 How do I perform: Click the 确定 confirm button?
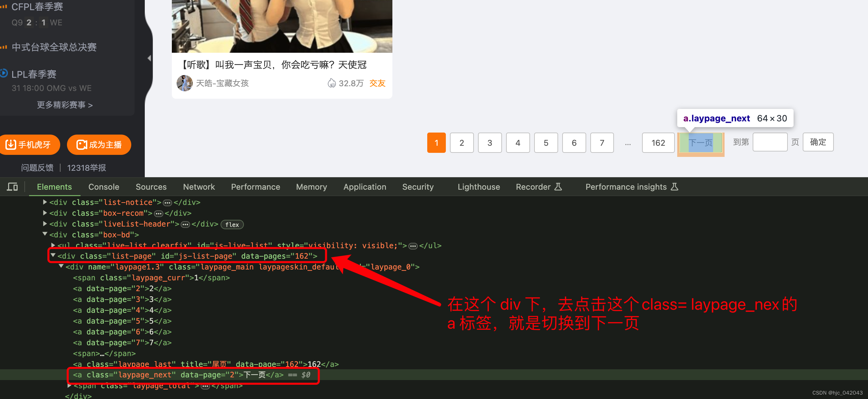click(818, 142)
